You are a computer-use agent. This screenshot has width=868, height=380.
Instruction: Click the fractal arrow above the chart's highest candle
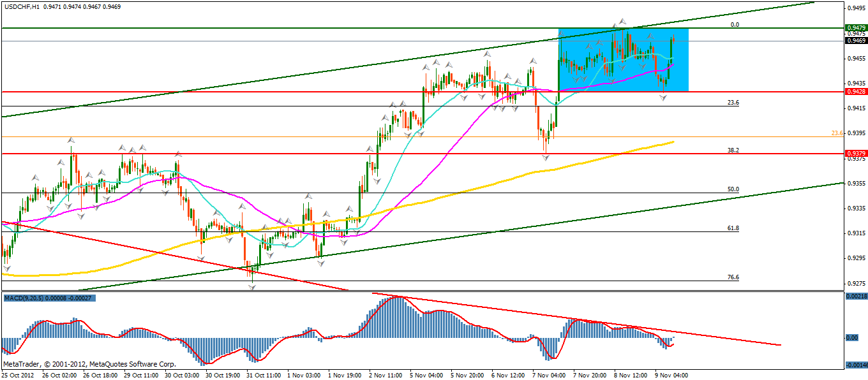pyautogui.click(x=623, y=22)
